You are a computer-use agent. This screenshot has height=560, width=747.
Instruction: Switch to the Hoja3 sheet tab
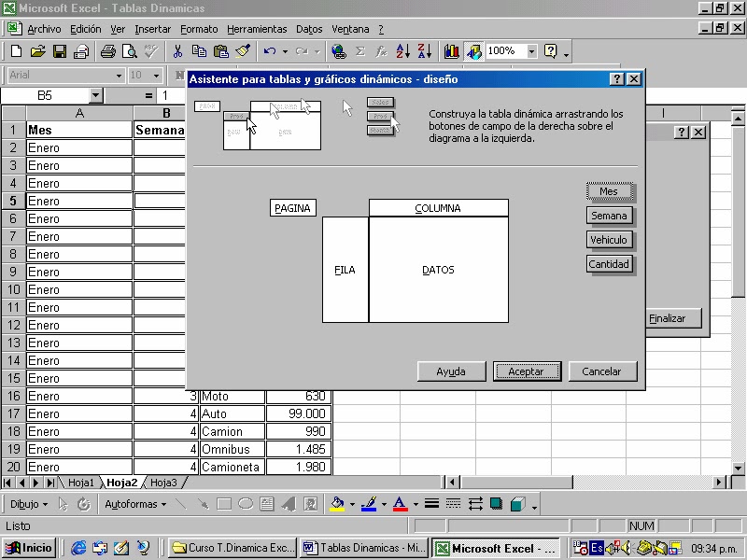click(163, 483)
